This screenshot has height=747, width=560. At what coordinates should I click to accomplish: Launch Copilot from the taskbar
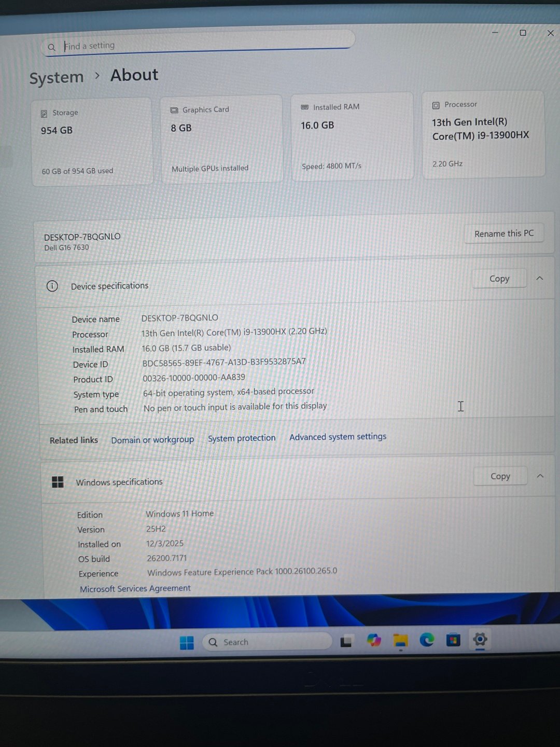click(x=373, y=641)
